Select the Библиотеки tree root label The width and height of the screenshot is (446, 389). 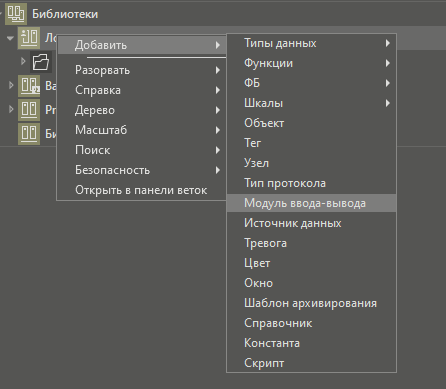[65, 14]
